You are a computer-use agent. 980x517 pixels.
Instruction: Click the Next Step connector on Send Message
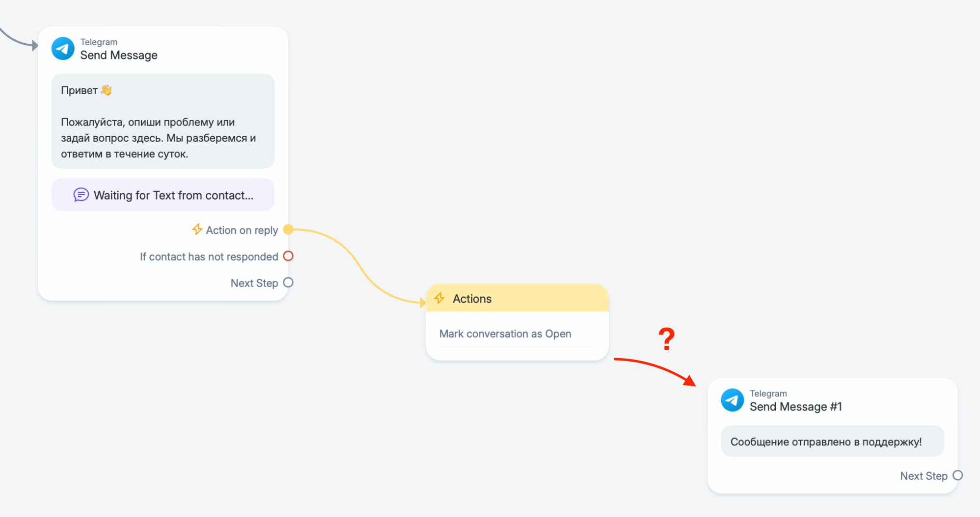(289, 283)
